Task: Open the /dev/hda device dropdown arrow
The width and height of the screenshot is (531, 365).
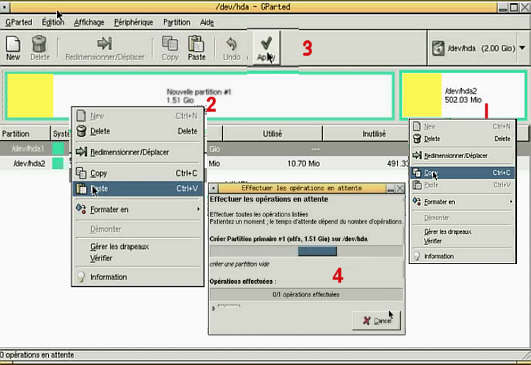Action: click(522, 48)
